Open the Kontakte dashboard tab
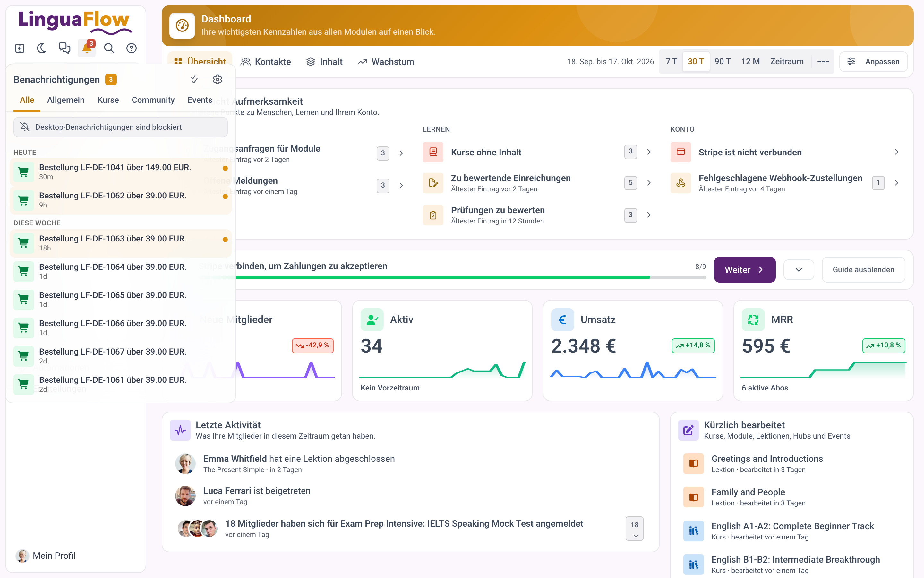The height and width of the screenshot is (578, 924). pos(266,62)
